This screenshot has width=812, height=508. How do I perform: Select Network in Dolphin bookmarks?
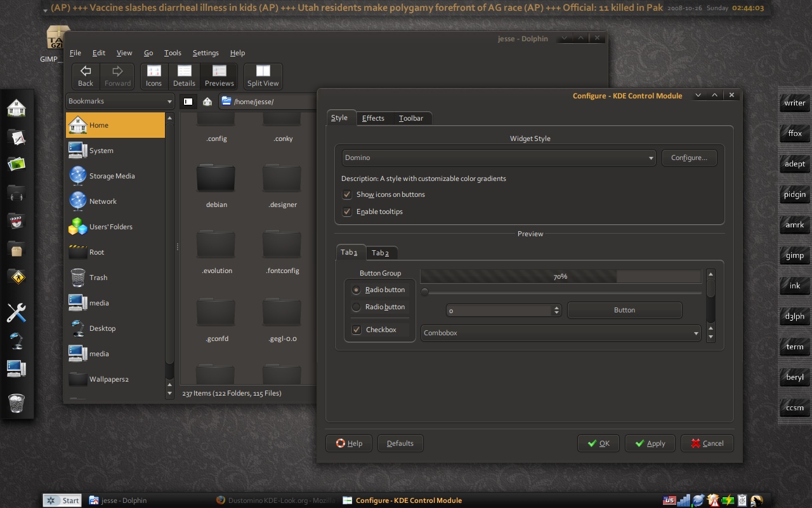tap(115, 201)
